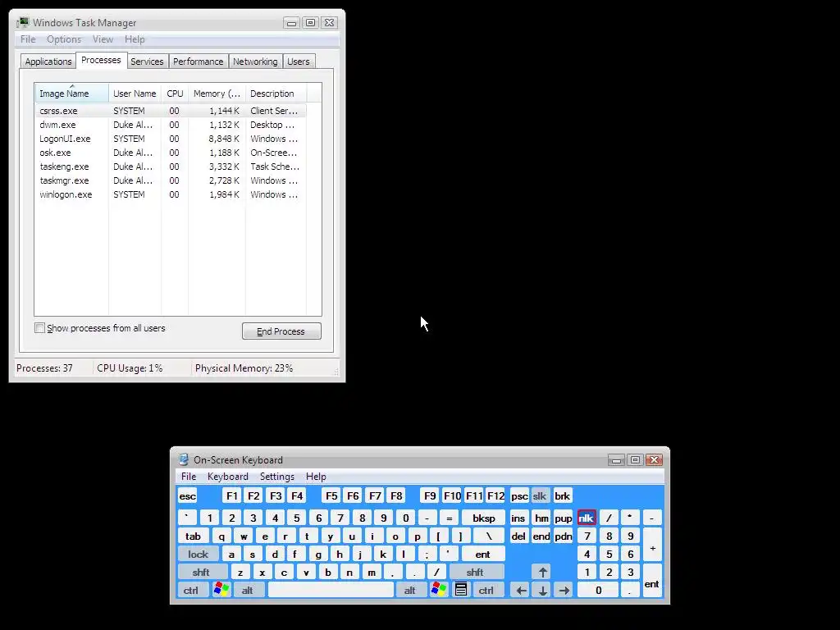Toggle the right shft key
The width and height of the screenshot is (840, 630).
[x=475, y=572]
